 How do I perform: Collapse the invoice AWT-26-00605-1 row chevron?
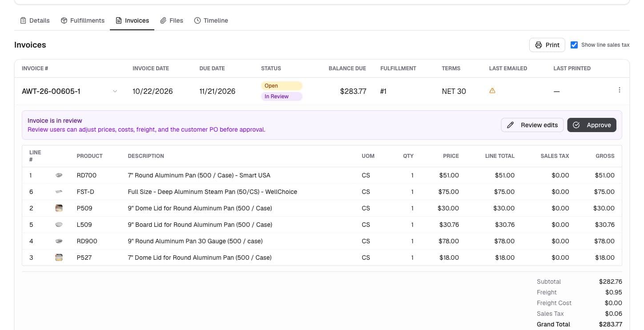click(115, 91)
